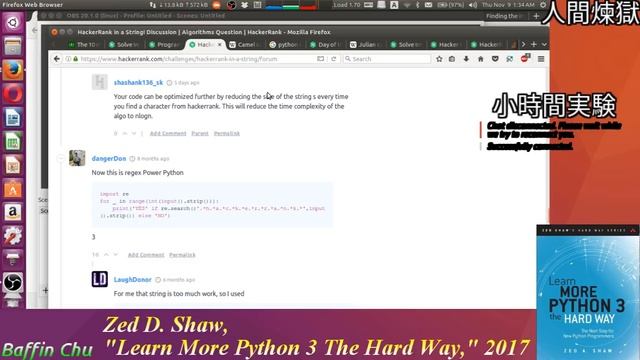Click dangerDon's avatar picture
The height and width of the screenshot is (360, 640).
coord(77,158)
